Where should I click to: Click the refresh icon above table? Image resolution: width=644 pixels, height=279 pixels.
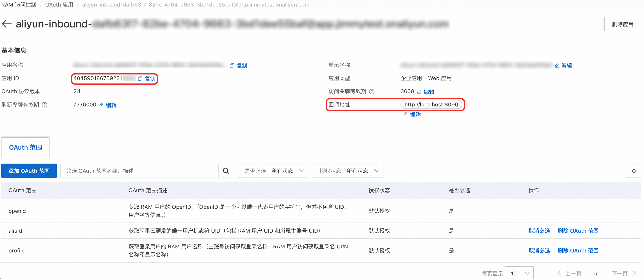[x=634, y=171]
